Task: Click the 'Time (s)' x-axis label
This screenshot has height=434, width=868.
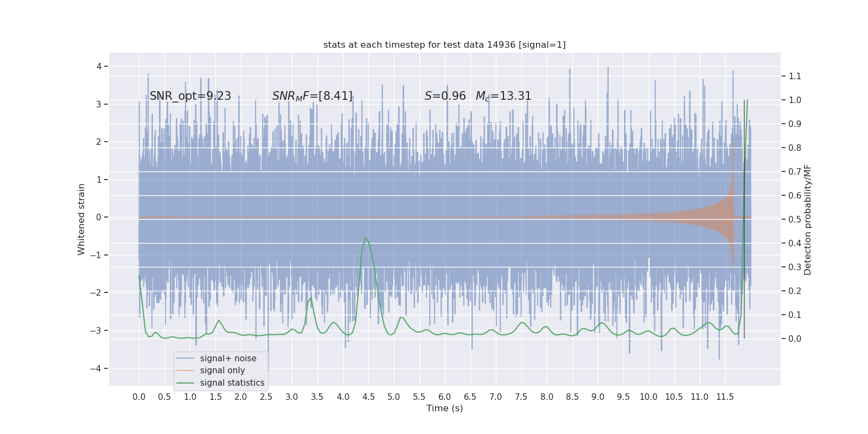Action: (x=445, y=409)
